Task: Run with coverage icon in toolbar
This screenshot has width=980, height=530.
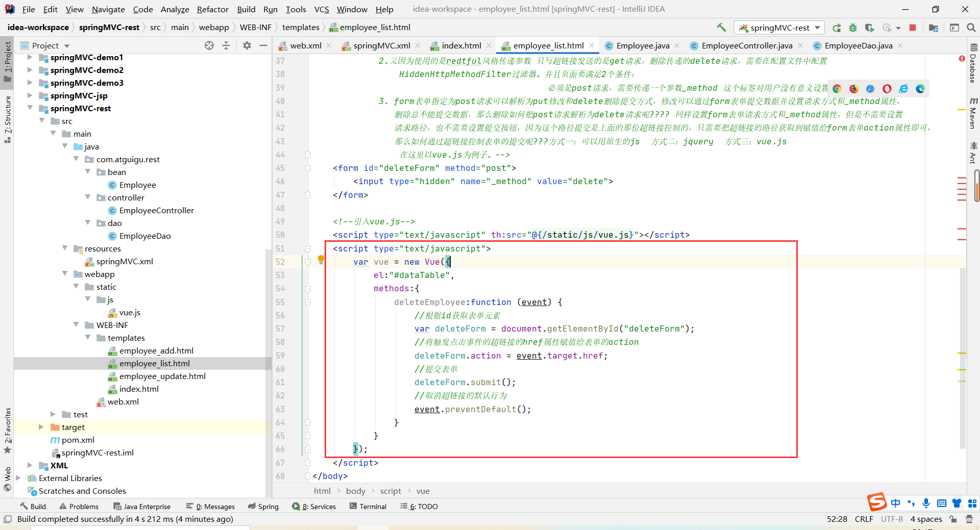Action: click(x=870, y=28)
